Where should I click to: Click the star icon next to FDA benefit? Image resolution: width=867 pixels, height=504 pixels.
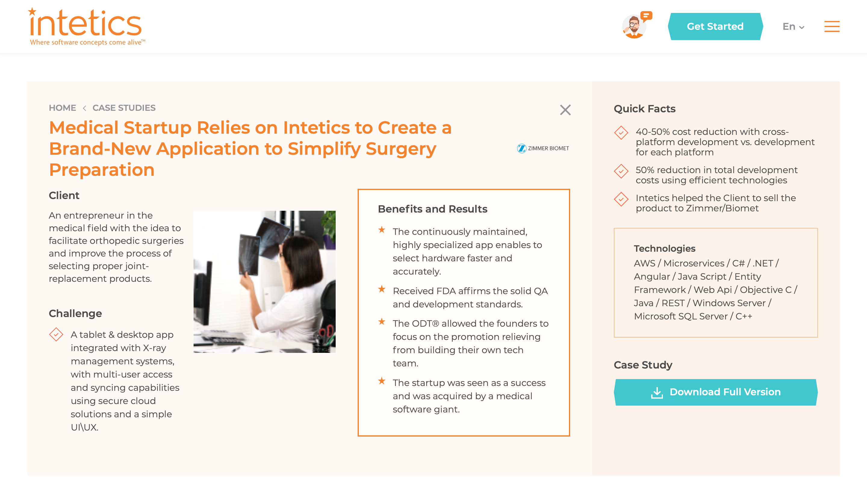(x=383, y=291)
